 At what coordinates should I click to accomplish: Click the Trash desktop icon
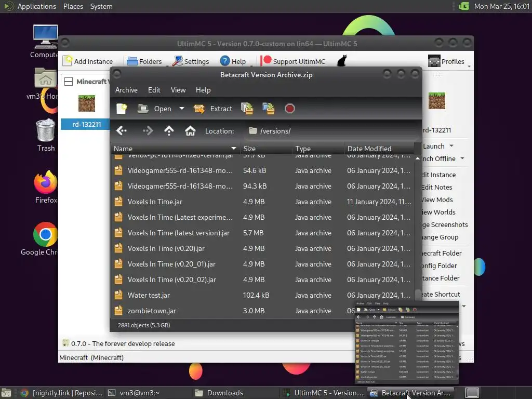click(46, 135)
